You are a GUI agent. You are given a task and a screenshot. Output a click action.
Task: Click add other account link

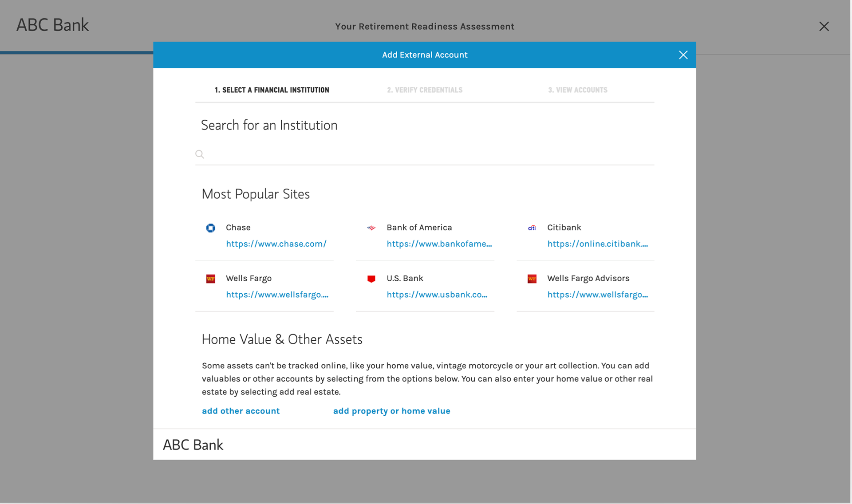tap(241, 411)
